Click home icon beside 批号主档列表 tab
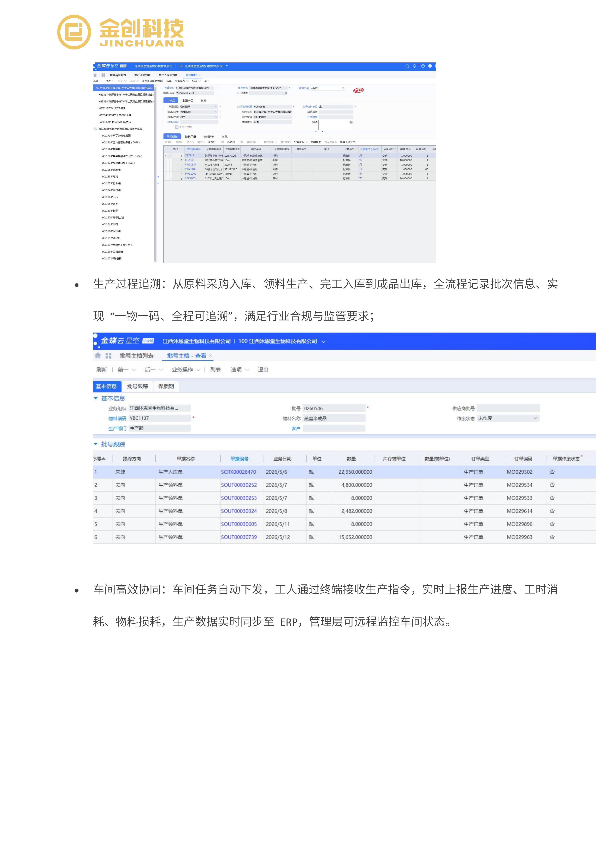 pos(98,356)
